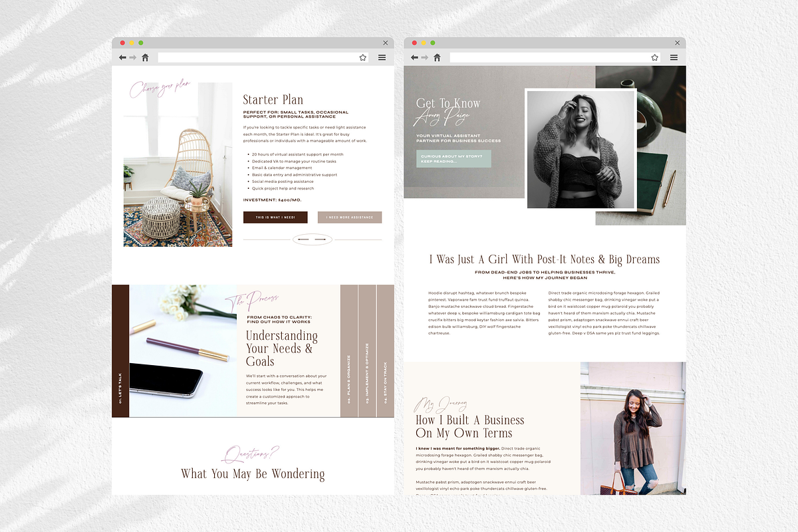The image size is (798, 532).
Task: Open the home icon in left browser window
Action: (x=145, y=58)
